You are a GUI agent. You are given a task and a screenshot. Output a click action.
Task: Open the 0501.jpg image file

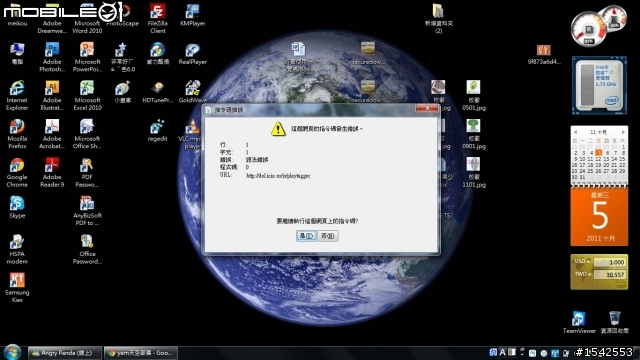(x=473, y=95)
